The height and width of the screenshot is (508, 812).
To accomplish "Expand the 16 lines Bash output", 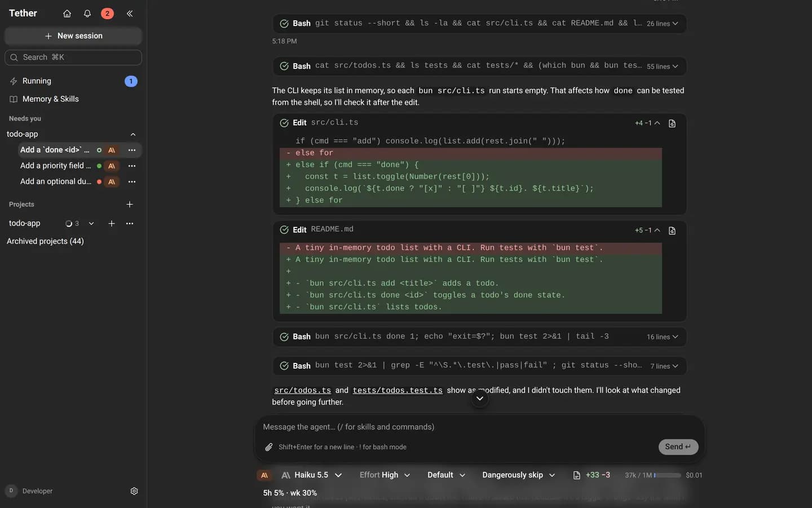I will pyautogui.click(x=663, y=337).
